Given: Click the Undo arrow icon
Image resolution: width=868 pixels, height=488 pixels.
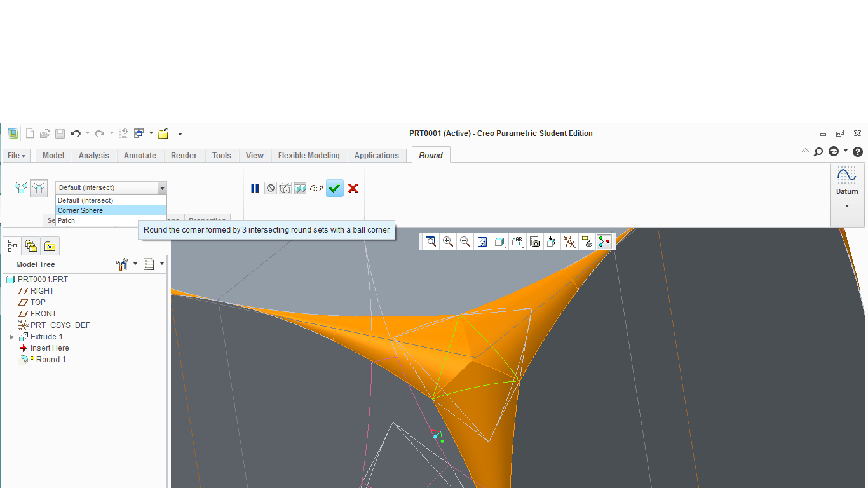Looking at the screenshot, I should [x=76, y=133].
